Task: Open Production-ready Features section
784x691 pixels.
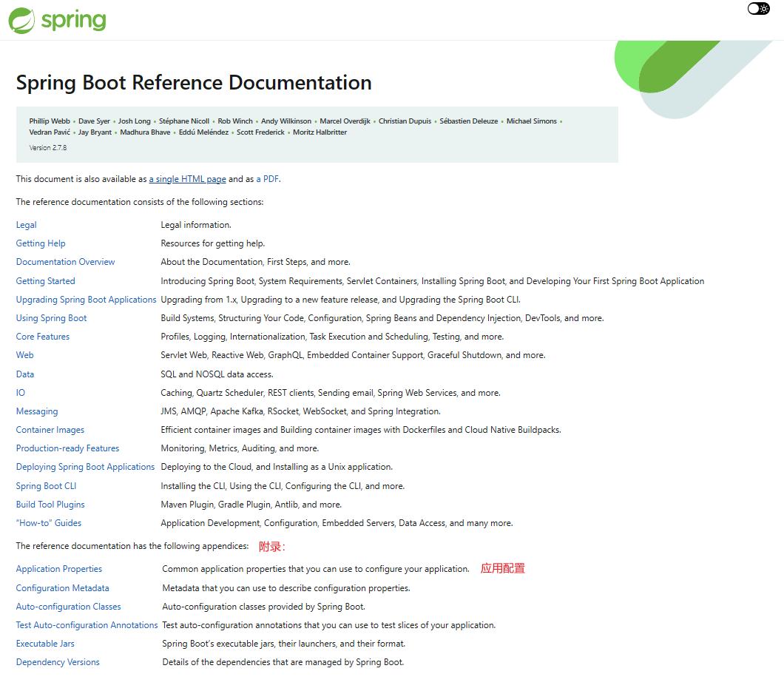Action: [x=67, y=448]
